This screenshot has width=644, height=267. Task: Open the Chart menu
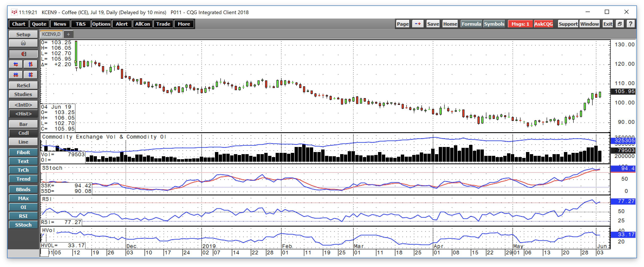(x=19, y=24)
